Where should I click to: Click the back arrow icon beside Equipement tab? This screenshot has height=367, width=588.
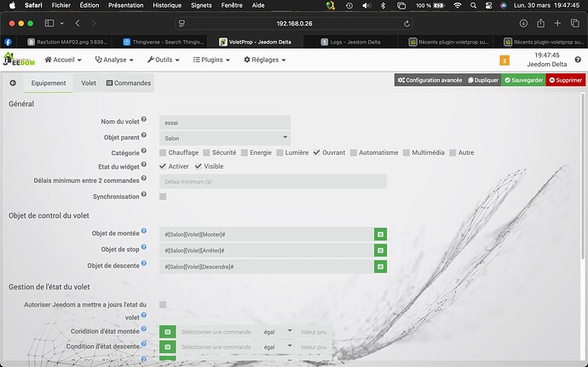pos(13,83)
